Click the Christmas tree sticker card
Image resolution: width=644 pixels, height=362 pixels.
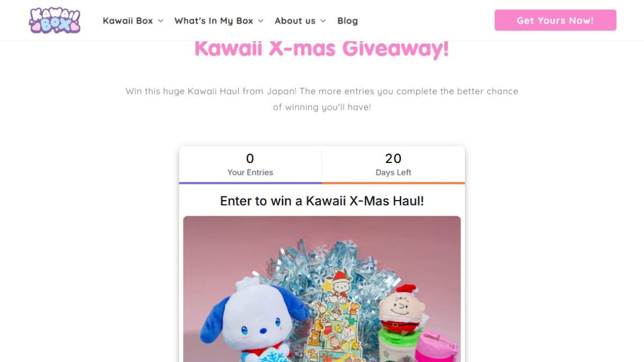click(x=335, y=316)
